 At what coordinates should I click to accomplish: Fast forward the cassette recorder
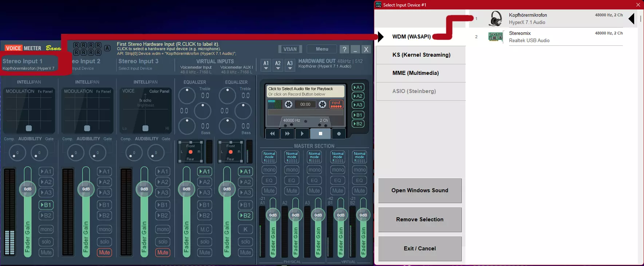[287, 134]
